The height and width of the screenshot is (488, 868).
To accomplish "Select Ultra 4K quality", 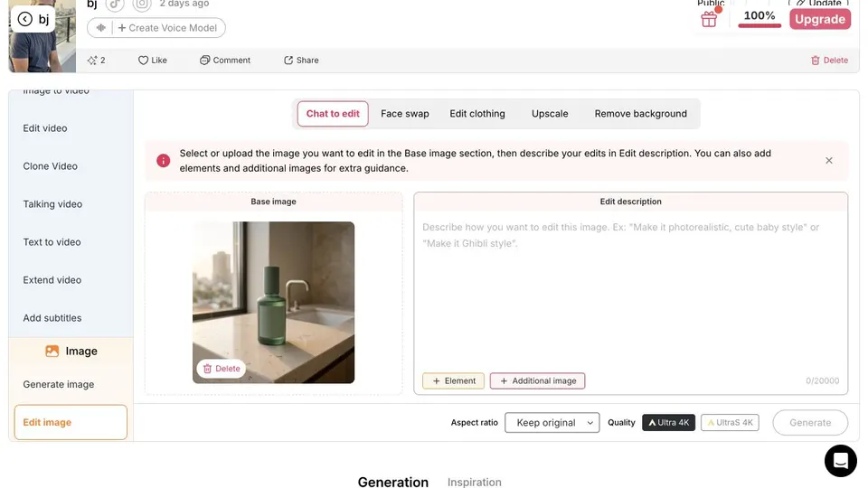I will tap(668, 423).
